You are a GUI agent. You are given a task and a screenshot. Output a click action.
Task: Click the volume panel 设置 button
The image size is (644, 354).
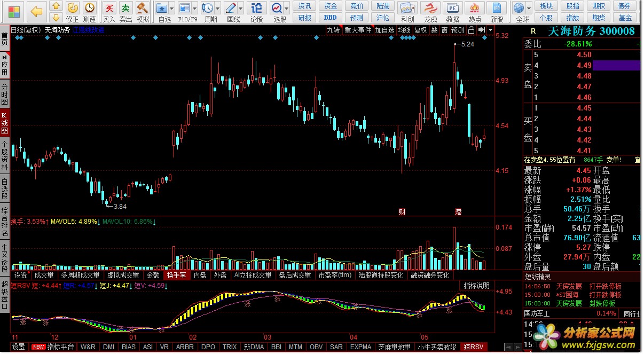(20, 276)
